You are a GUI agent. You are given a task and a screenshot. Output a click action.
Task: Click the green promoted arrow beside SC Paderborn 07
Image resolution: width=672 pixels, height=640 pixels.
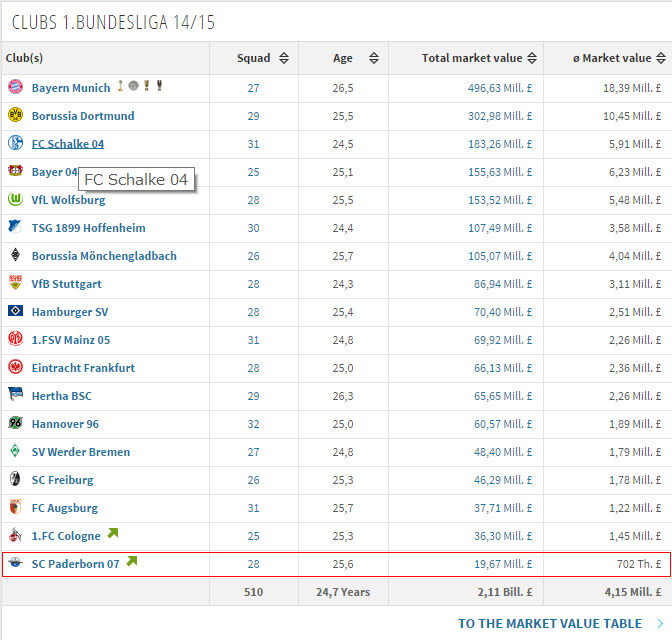coord(132,562)
